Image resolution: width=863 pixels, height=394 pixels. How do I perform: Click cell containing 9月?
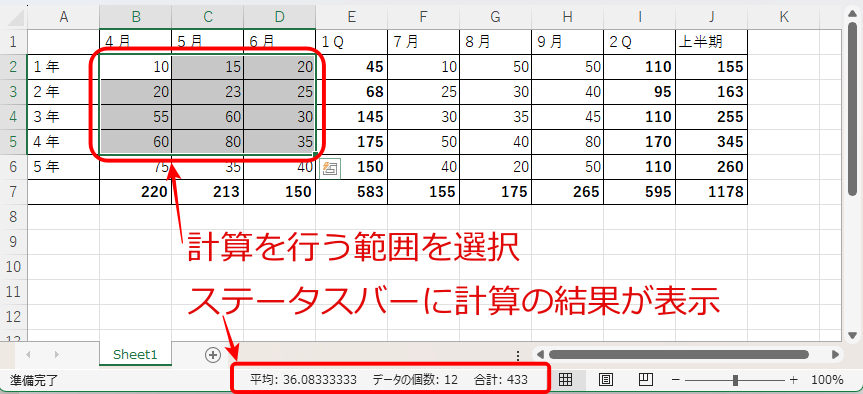(567, 42)
